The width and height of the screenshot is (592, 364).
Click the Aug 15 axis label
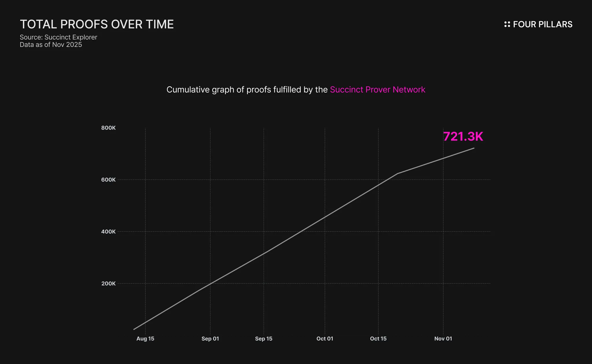[145, 339]
